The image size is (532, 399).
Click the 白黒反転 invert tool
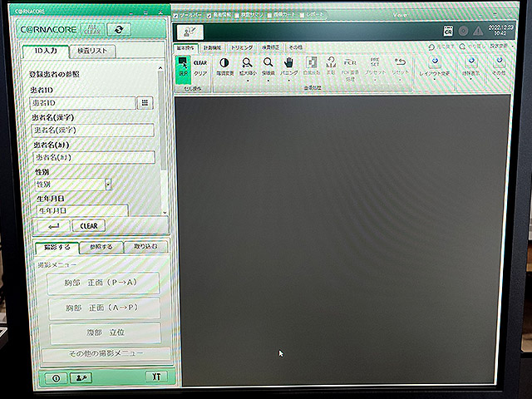pos(312,66)
